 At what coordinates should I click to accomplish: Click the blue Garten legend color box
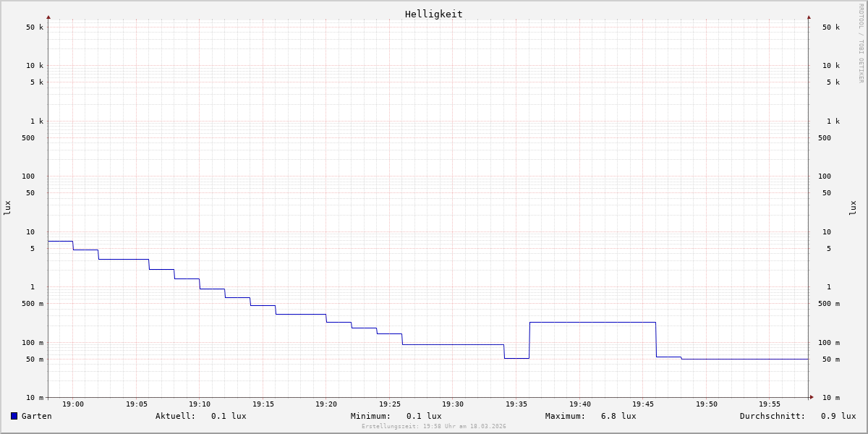(14, 416)
